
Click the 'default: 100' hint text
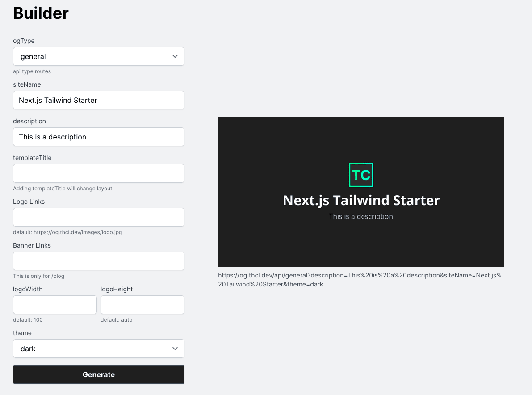(x=28, y=320)
